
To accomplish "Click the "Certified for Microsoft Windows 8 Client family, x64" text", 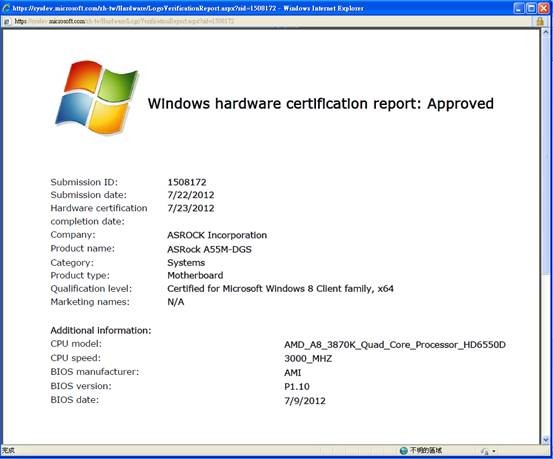I will coord(280,289).
